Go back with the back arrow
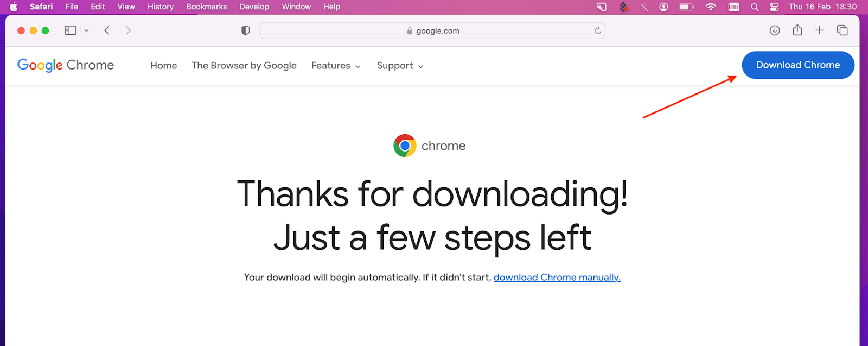The height and width of the screenshot is (346, 868). [x=107, y=30]
